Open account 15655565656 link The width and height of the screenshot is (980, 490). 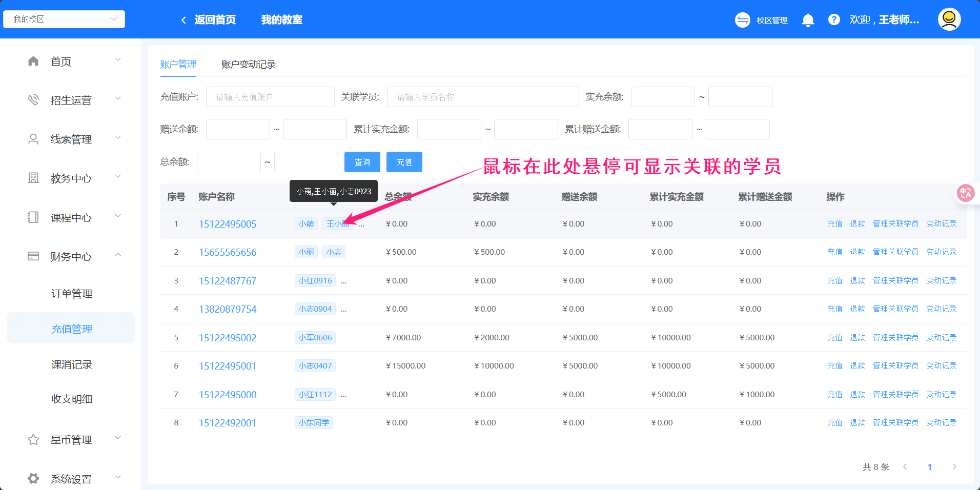[228, 252]
